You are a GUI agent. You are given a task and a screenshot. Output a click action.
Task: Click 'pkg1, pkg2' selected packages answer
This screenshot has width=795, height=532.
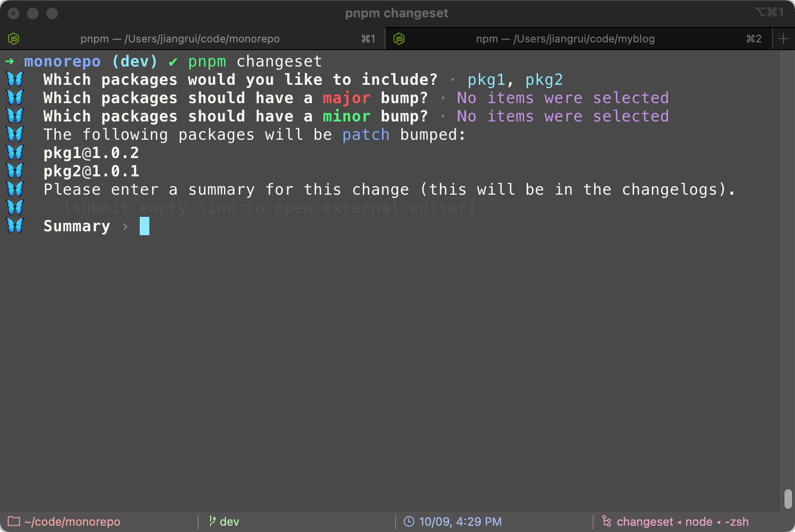tap(515, 80)
